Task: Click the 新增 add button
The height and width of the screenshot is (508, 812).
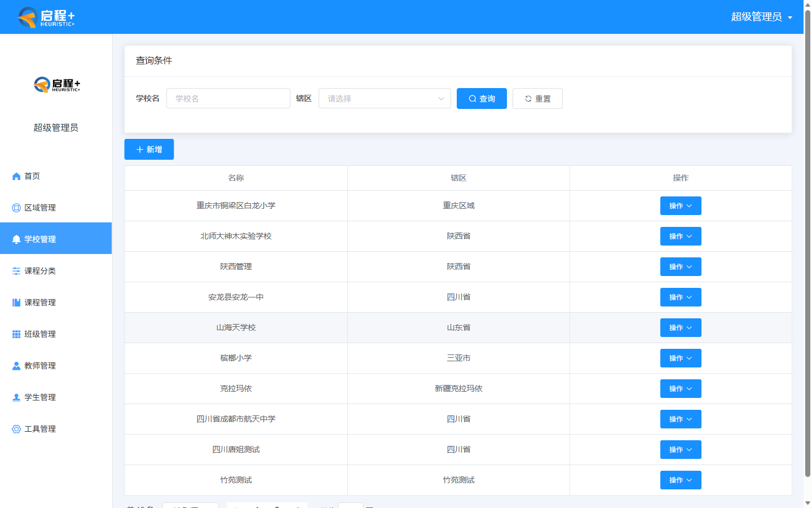Action: coord(149,149)
